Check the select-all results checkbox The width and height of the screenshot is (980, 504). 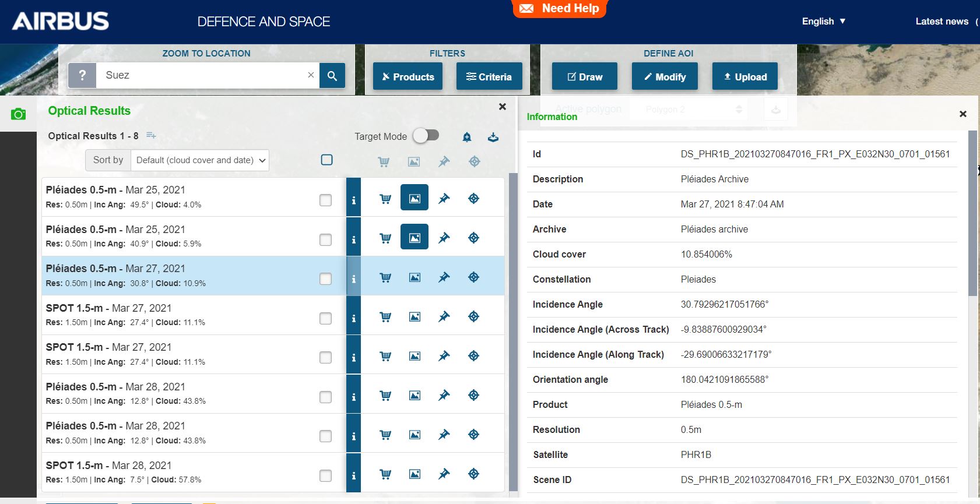[327, 160]
